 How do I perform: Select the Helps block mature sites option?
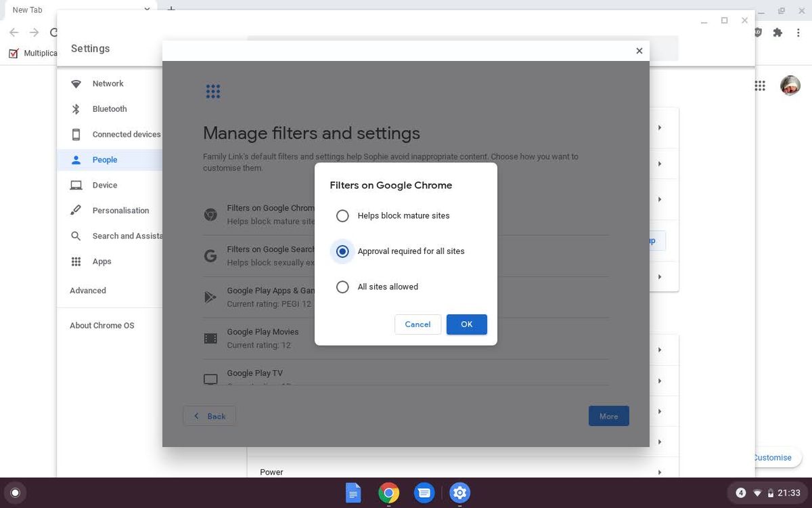[x=342, y=215]
